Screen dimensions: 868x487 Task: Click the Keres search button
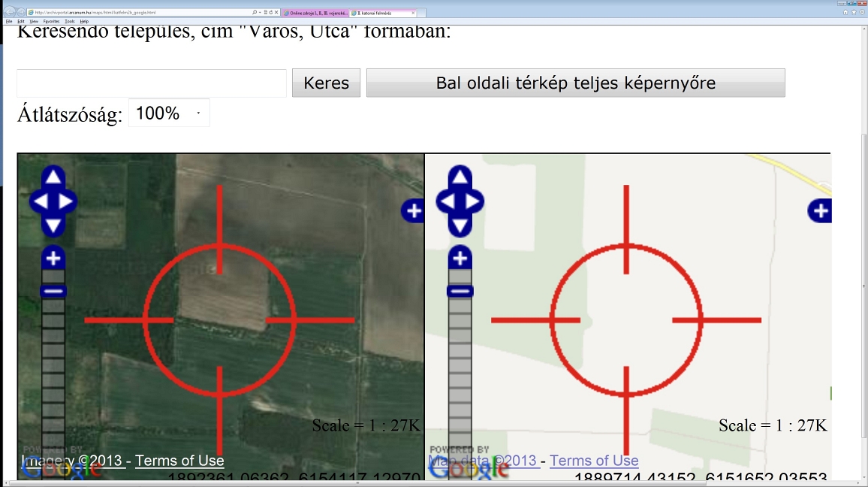(326, 83)
